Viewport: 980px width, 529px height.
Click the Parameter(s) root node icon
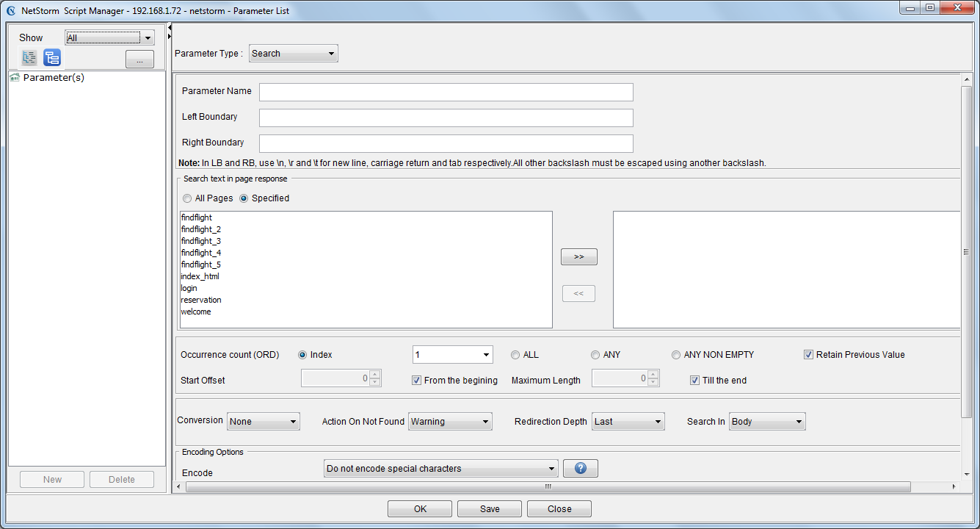[x=15, y=77]
